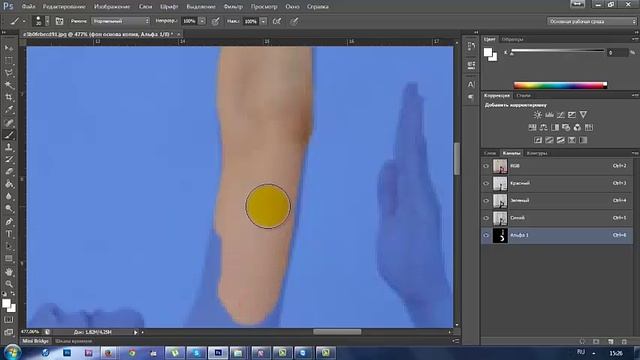Toggle visibility of Красный channel
This screenshot has height=360, width=640.
pyautogui.click(x=486, y=183)
